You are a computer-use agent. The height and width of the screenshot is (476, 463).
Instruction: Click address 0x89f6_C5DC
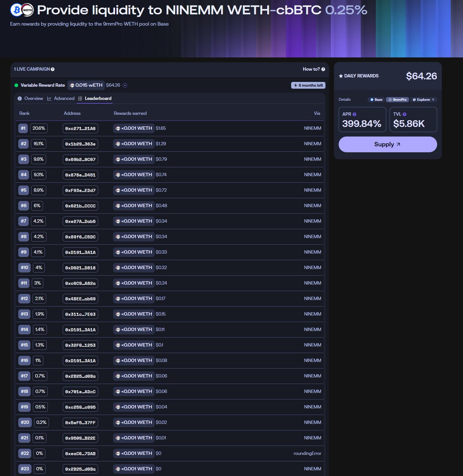click(x=80, y=236)
